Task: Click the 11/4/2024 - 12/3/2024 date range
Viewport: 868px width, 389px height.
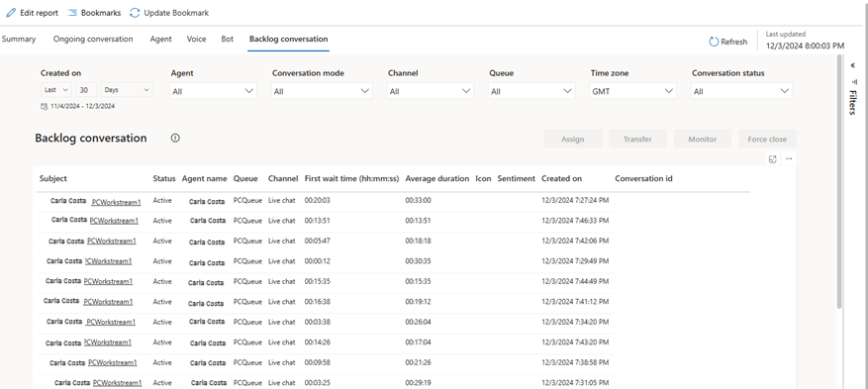Action: click(82, 106)
